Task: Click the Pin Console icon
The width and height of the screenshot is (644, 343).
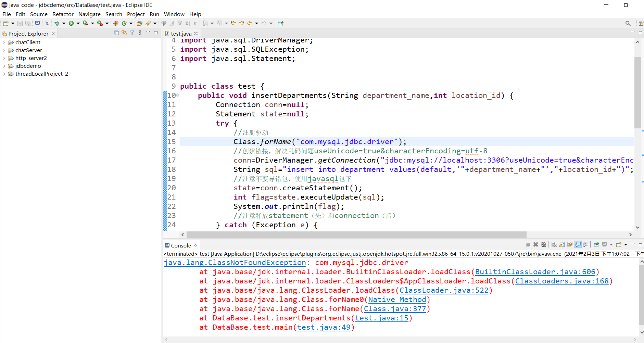Action: [596, 244]
